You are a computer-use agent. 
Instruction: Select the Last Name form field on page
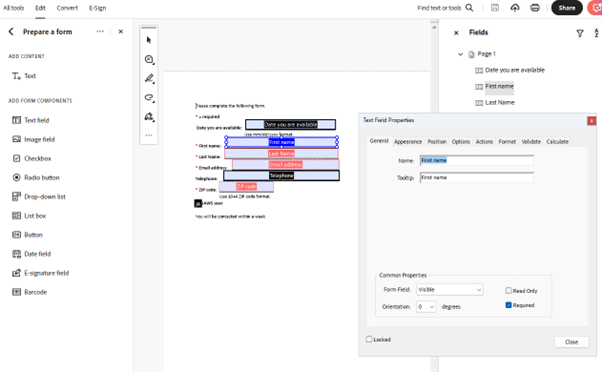pyautogui.click(x=281, y=154)
